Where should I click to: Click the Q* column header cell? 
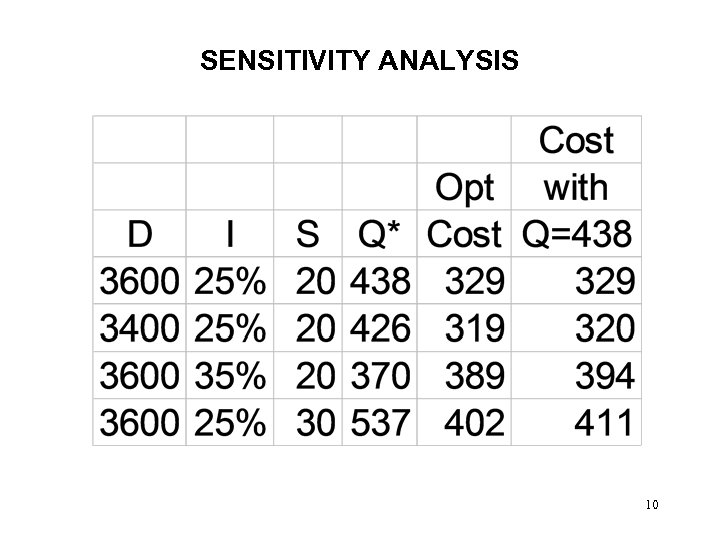[380, 235]
